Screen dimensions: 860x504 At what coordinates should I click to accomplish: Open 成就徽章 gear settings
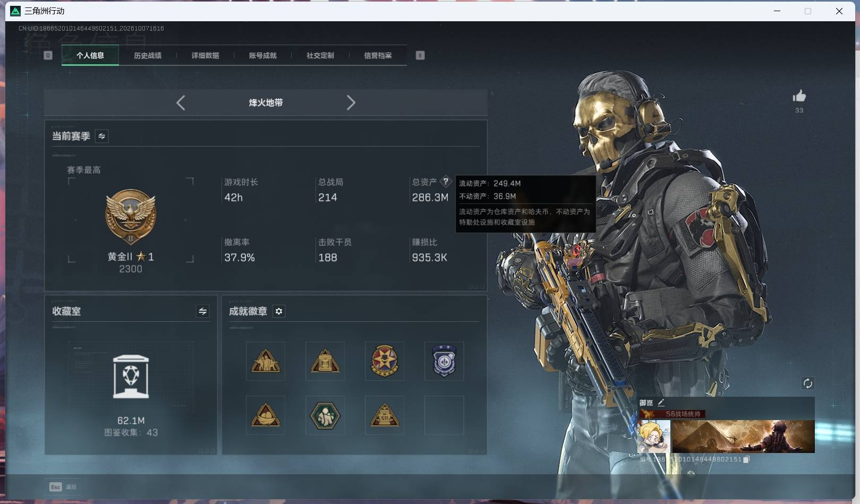[x=279, y=311]
